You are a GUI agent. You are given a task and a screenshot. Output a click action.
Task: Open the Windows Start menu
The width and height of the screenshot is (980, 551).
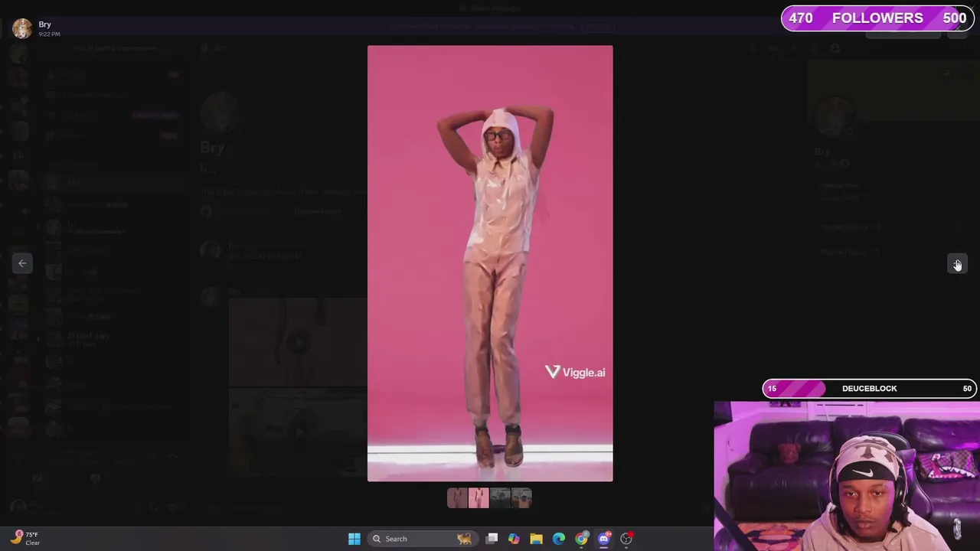point(354,539)
